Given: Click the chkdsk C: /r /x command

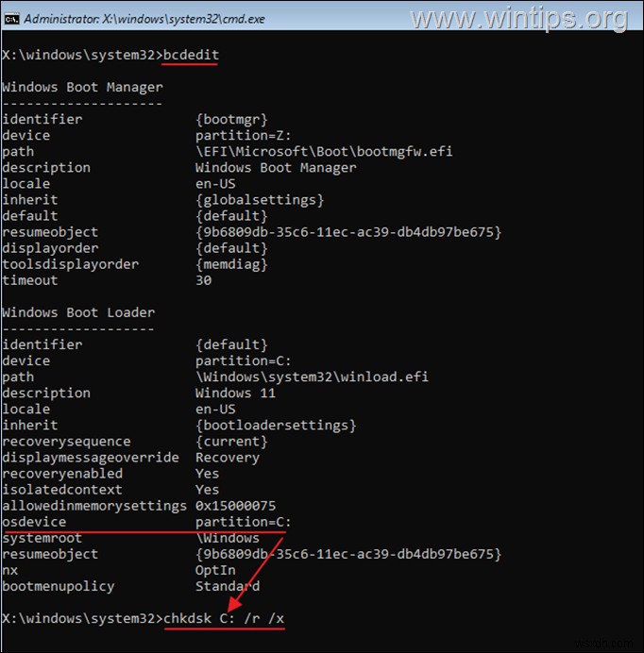Looking at the screenshot, I should pos(224,618).
